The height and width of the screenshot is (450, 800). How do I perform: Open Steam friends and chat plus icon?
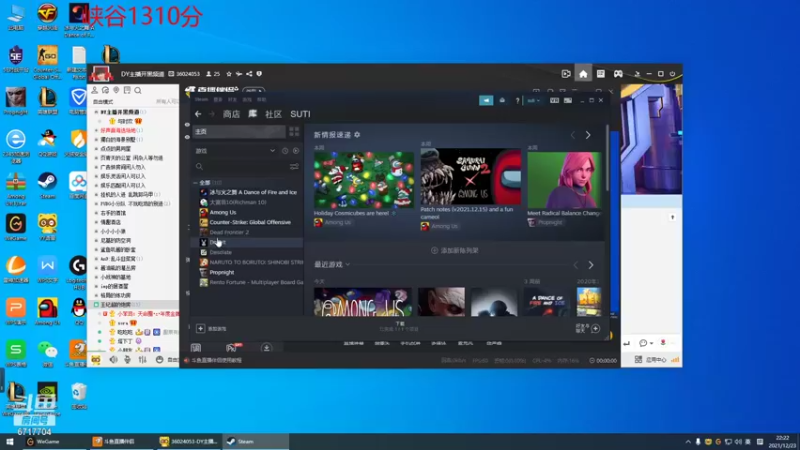(x=595, y=329)
